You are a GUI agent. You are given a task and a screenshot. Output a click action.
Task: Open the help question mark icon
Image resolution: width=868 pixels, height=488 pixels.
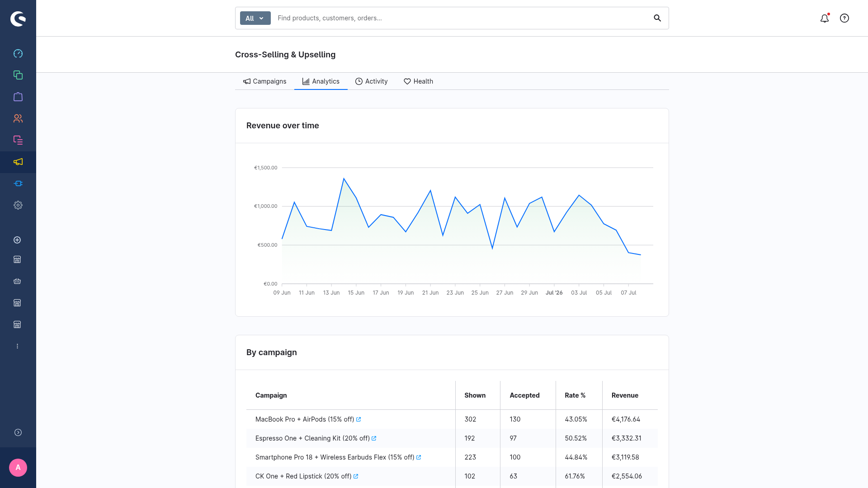(844, 18)
